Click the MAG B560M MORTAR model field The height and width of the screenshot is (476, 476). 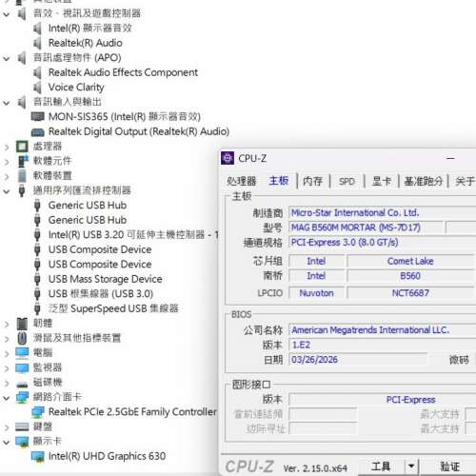pos(366,228)
